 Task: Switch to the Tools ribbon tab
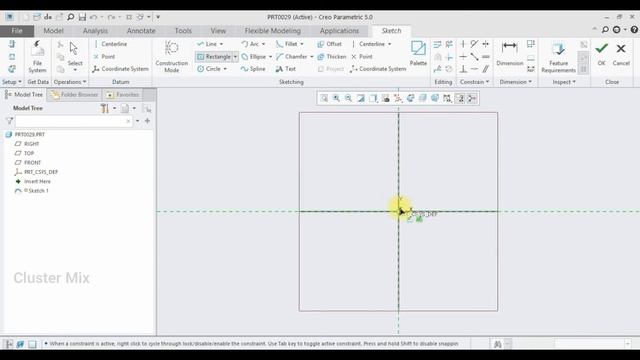(x=183, y=31)
